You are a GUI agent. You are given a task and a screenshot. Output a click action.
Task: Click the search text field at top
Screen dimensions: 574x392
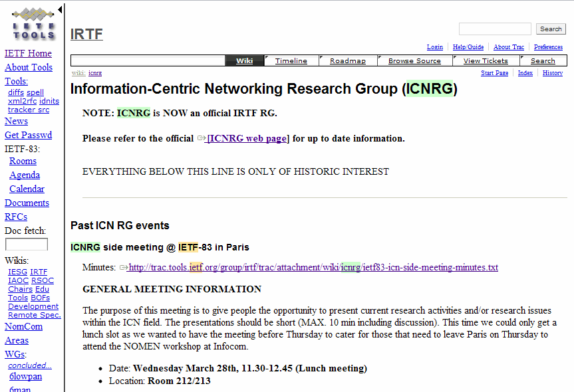(495, 29)
